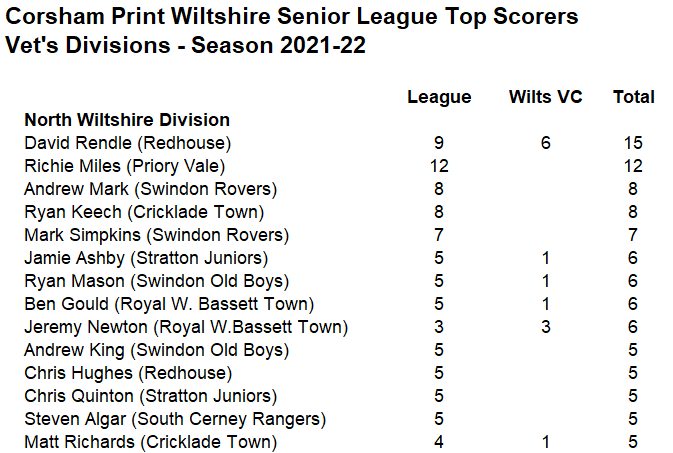Click Matt Richards (Cricklade Town) entry
This screenshot has width=673, height=453.
click(151, 442)
